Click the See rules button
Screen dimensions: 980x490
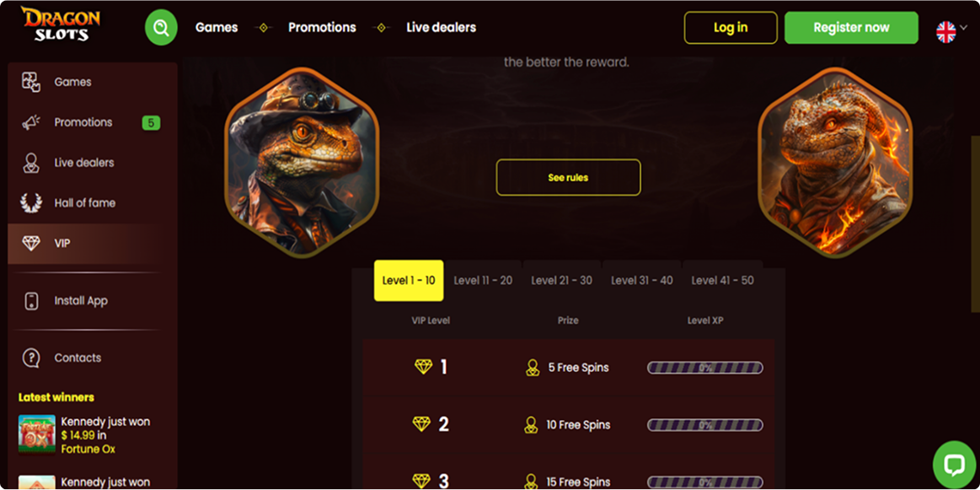tap(568, 178)
